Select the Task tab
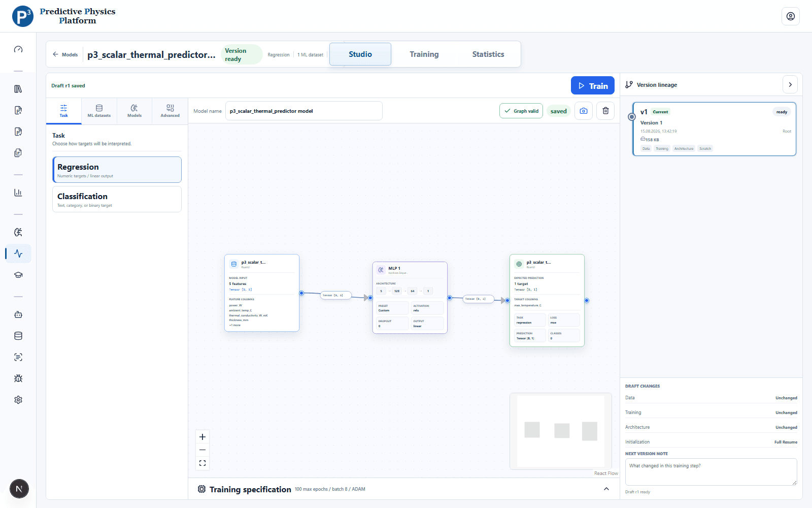The height and width of the screenshot is (508, 812). (63, 111)
